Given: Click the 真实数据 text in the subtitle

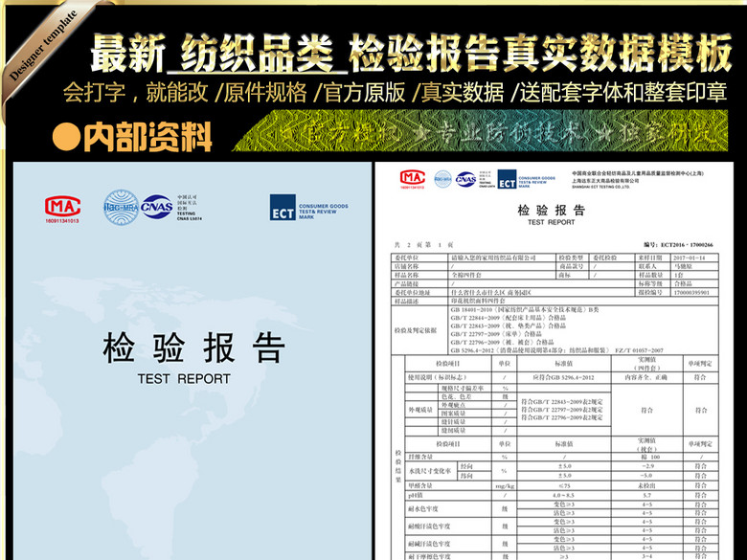Looking at the screenshot, I should click(462, 94).
